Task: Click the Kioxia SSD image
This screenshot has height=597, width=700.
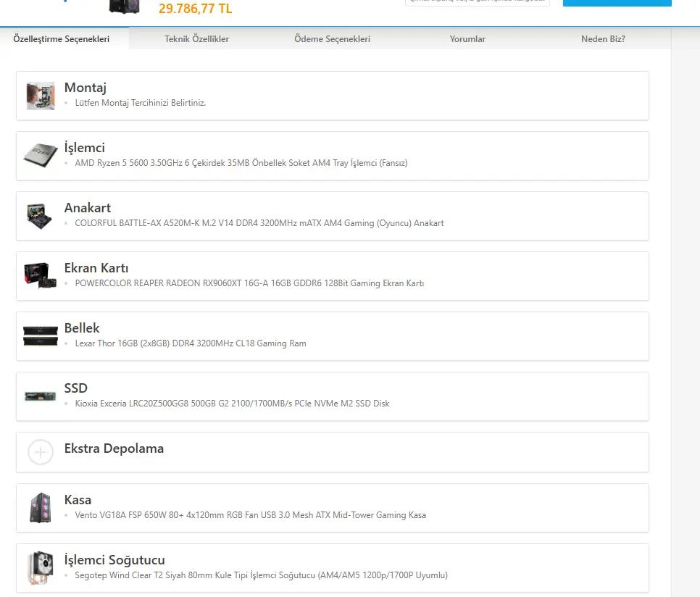Action: (40, 396)
